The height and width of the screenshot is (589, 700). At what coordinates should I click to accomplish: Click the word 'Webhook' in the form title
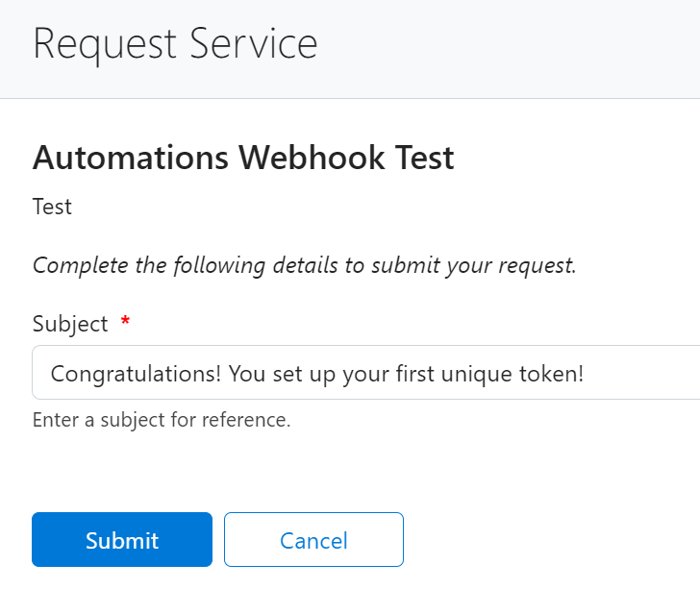coord(312,158)
